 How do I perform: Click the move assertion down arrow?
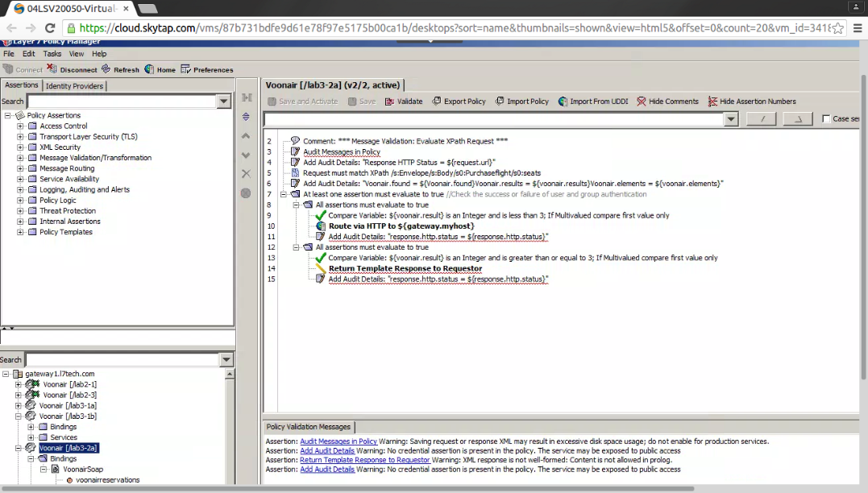[247, 155]
